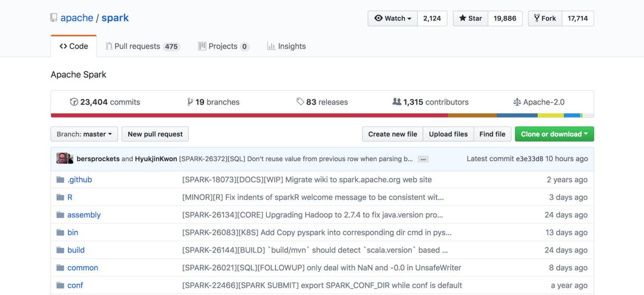Click the repository book icon beside apache
644x295 pixels.
(x=54, y=18)
